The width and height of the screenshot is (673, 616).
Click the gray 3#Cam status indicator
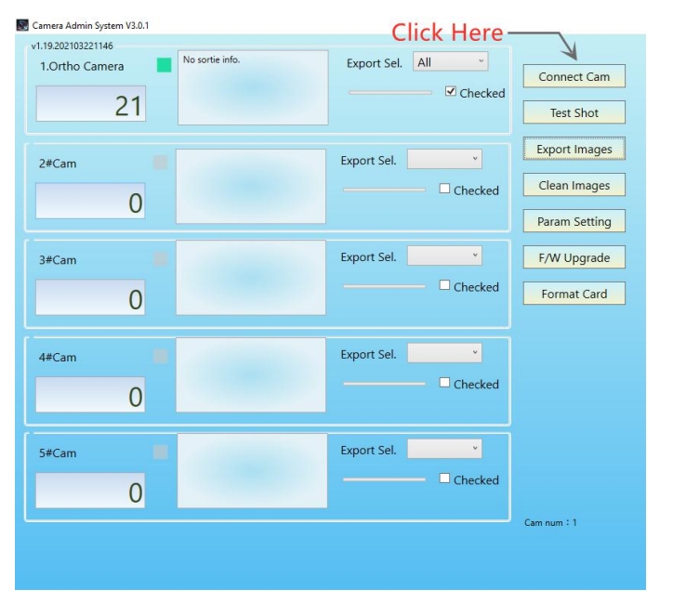click(161, 259)
